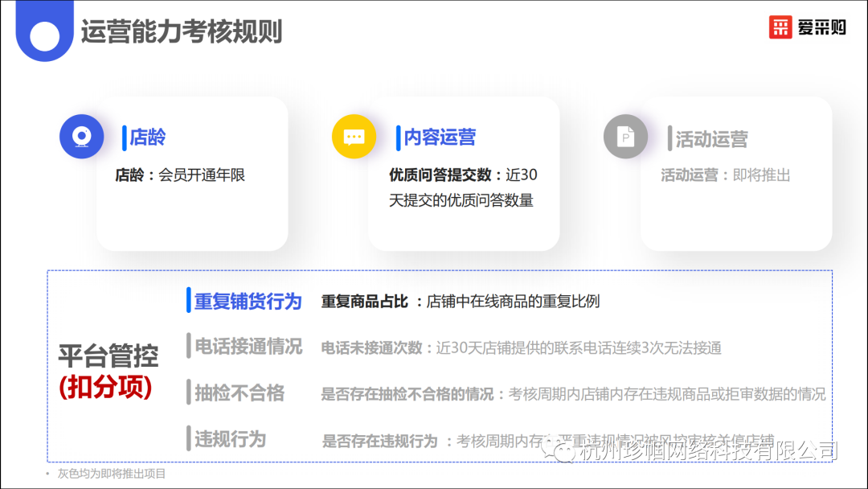
Task: Click the 爱采购 logo in top right corner
Action: 806,27
